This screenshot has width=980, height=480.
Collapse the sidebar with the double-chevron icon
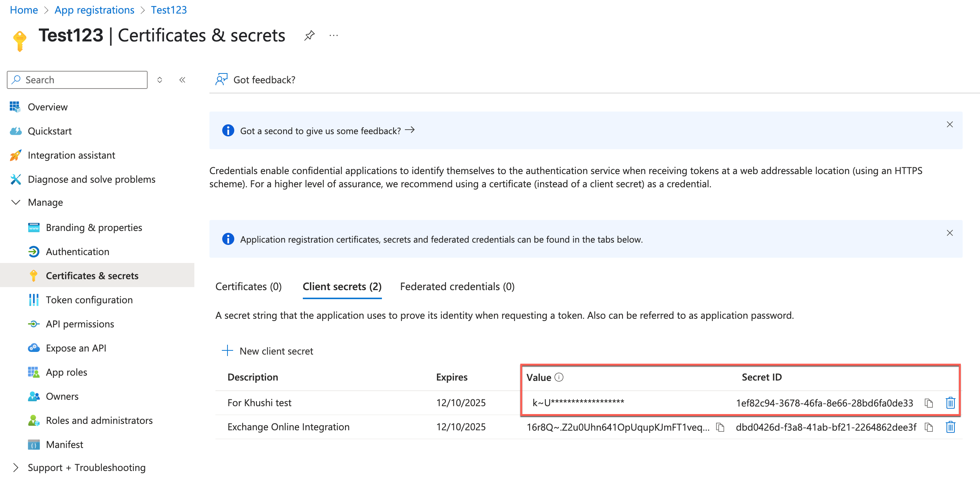tap(182, 80)
